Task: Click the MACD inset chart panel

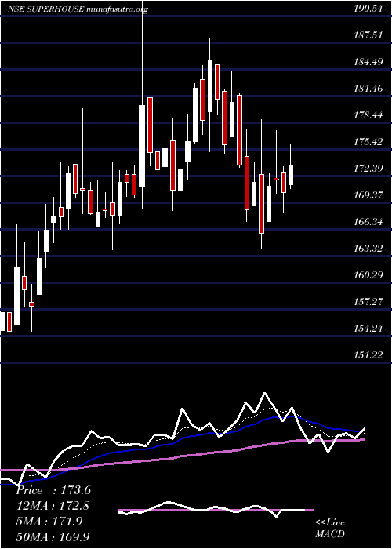Action: tap(216, 510)
